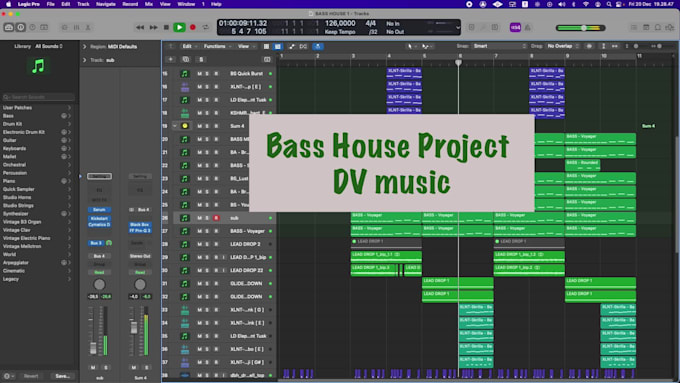Image resolution: width=680 pixels, height=383 pixels.
Task: Click the Revert button in Library
Action: (31, 376)
